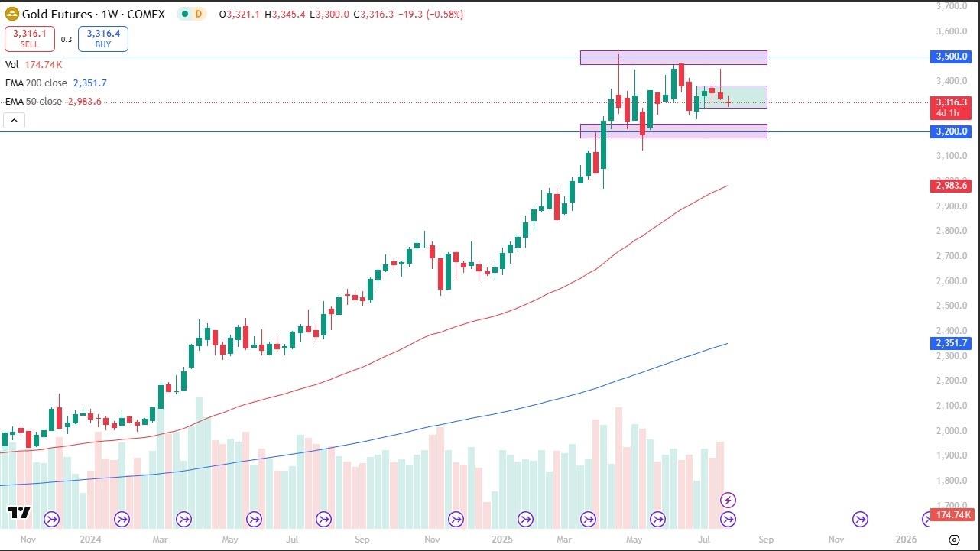
Task: Click the contract roll marker left of Jul 2024
Action: [254, 520]
